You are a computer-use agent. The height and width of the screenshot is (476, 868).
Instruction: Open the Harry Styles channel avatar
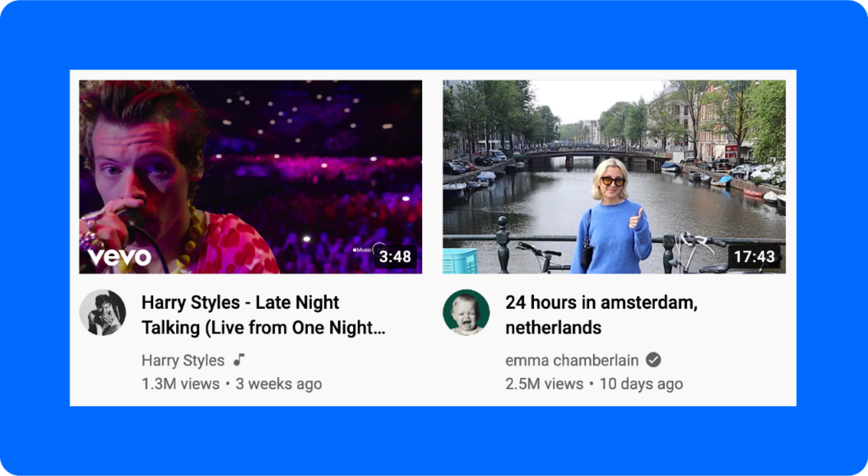click(x=102, y=313)
